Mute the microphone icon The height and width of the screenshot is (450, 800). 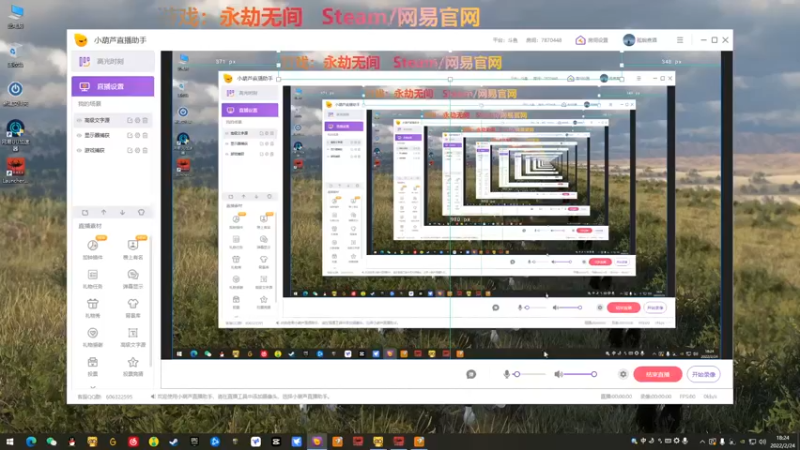click(507, 374)
